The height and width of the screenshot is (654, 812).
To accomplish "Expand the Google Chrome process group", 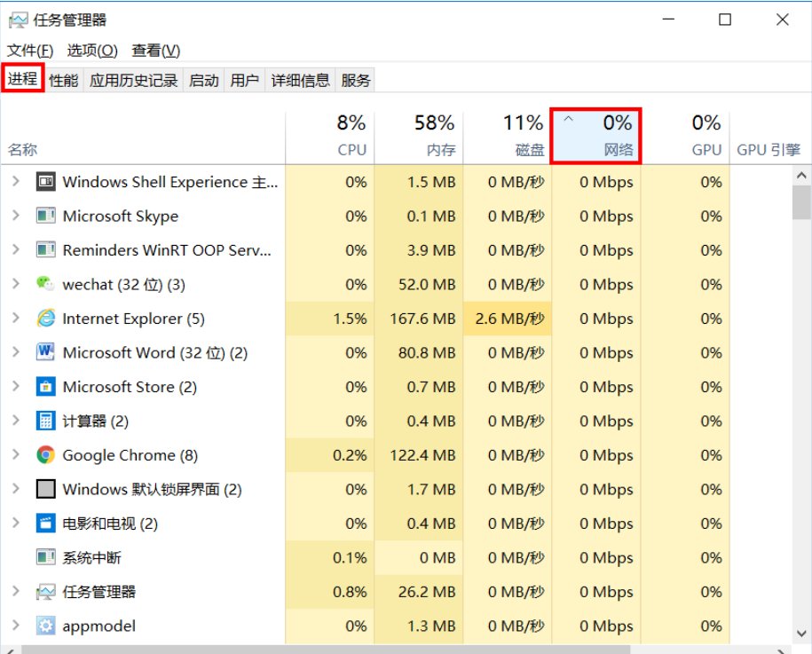I will (16, 454).
